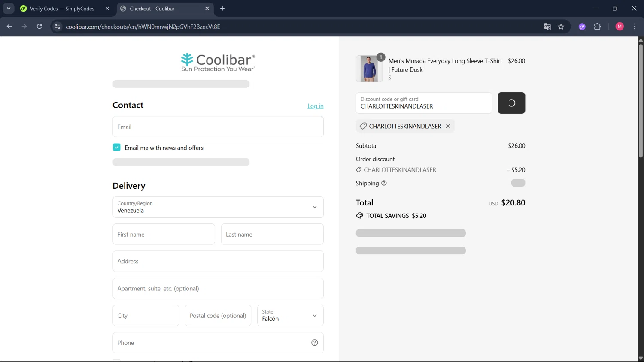Viewport: 644px width, 362px height.
Task: Minimize the browser window
Action: pos(596,8)
